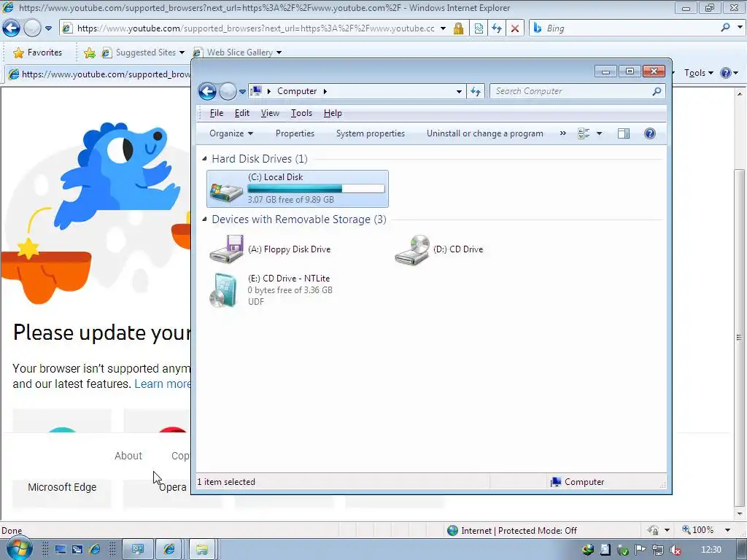Click the Search Computer magnifier icon

tap(657, 91)
